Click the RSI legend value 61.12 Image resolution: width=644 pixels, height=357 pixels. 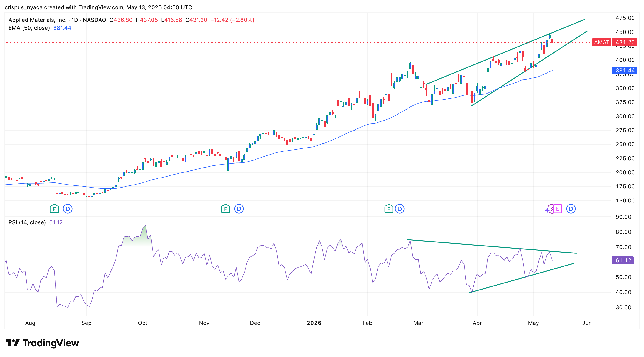(56, 222)
